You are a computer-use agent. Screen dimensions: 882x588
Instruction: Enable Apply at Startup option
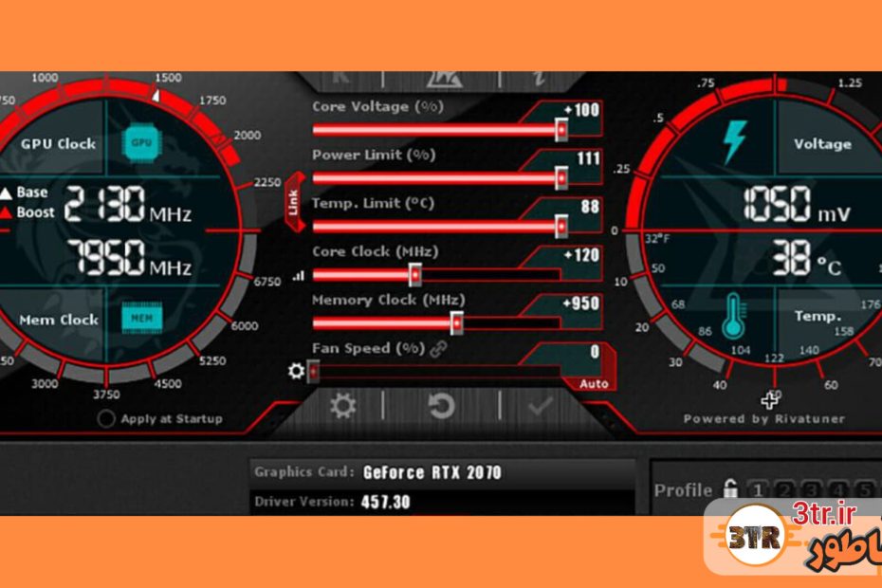pyautogui.click(x=106, y=419)
